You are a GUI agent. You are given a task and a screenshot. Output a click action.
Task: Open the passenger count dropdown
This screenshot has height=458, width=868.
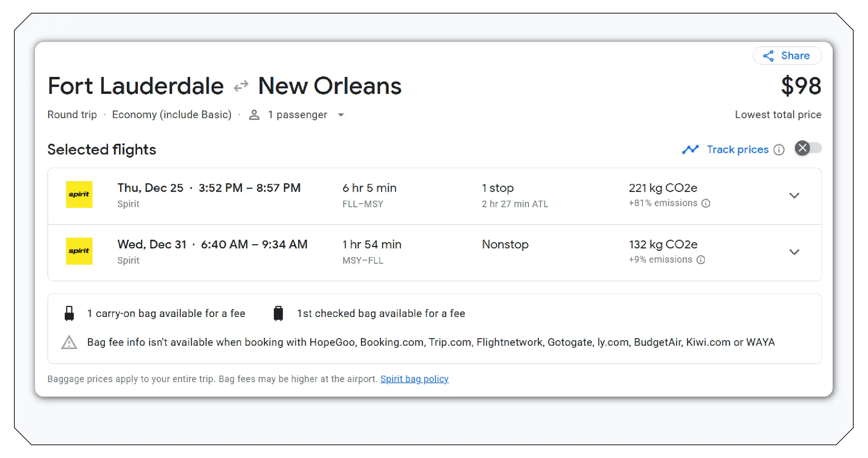pyautogui.click(x=341, y=115)
